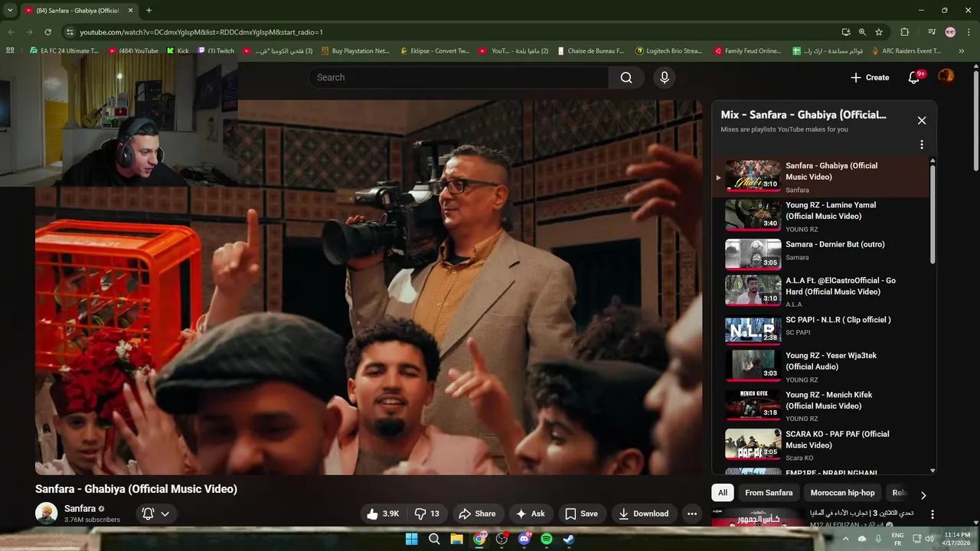This screenshot has width=980, height=551.
Task: Open the Sanfara channel name link
Action: pos(80,508)
